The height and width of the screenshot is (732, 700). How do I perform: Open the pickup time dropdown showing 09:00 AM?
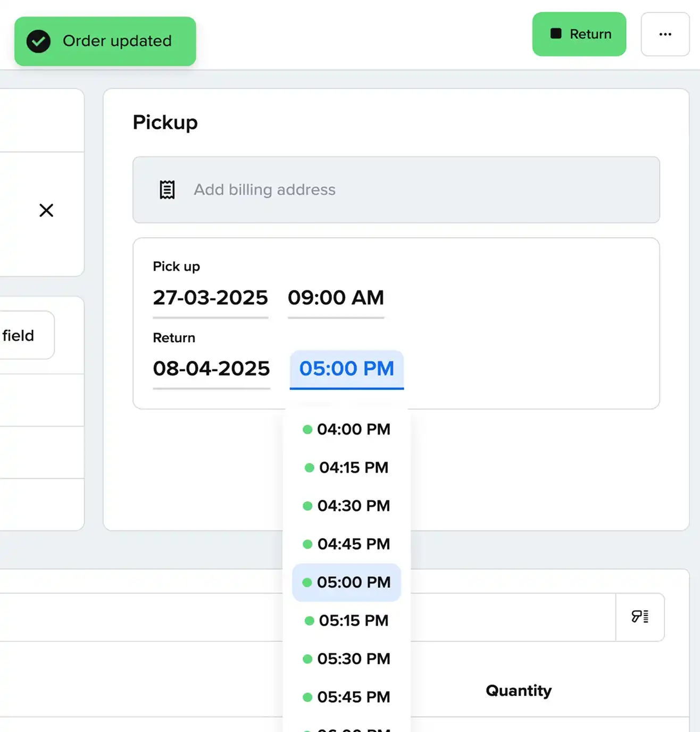pyautogui.click(x=336, y=298)
